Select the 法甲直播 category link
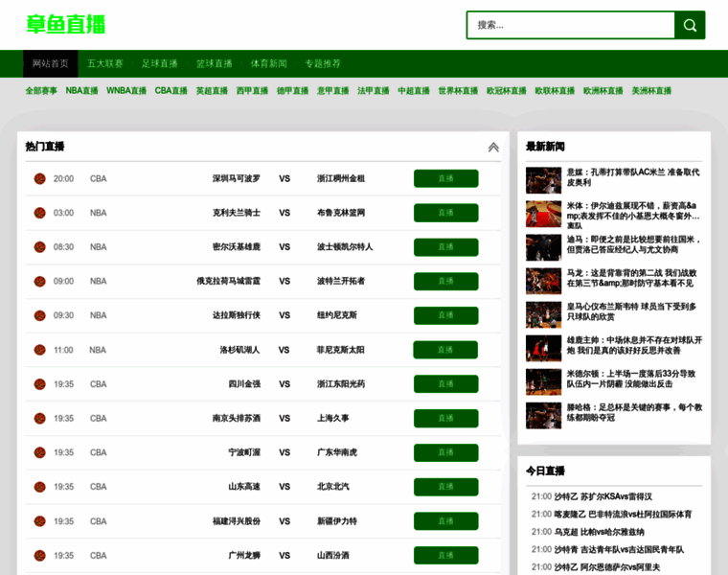 [374, 91]
